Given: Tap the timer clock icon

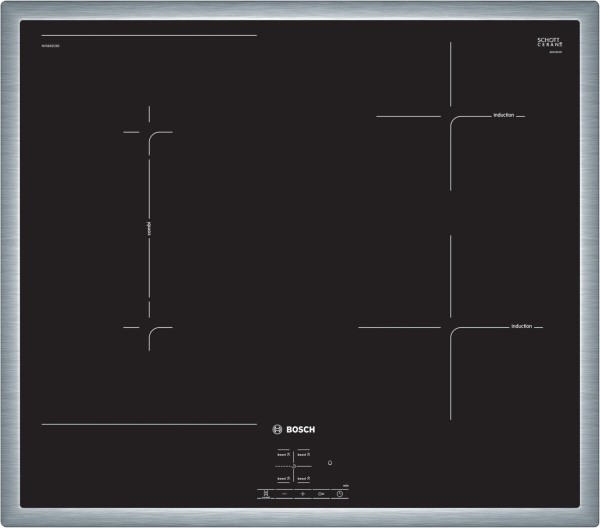Looking at the screenshot, I should point(340,494).
